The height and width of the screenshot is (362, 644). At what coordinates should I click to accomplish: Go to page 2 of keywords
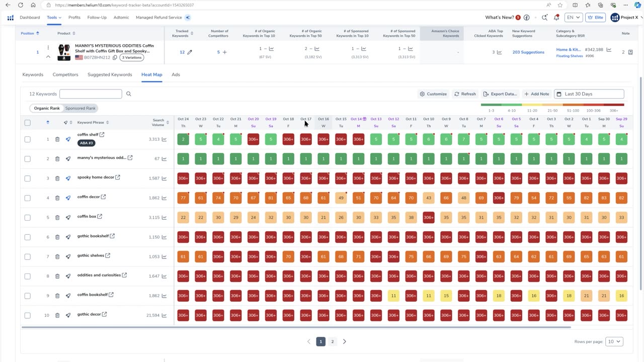coord(332,341)
